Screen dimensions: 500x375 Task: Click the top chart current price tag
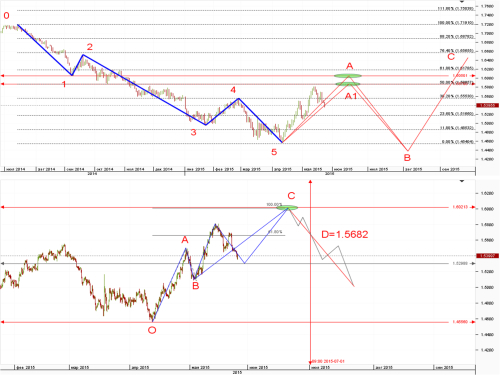coord(487,105)
